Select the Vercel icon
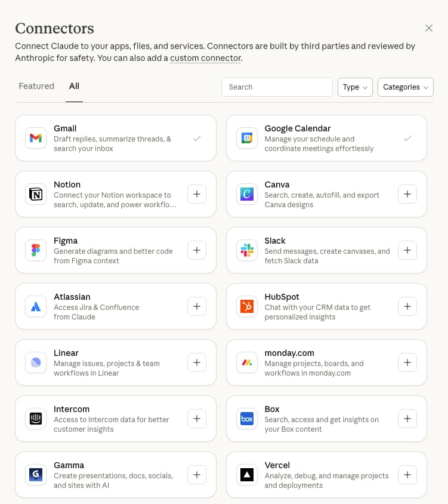The width and height of the screenshot is (448, 504). pos(246,475)
